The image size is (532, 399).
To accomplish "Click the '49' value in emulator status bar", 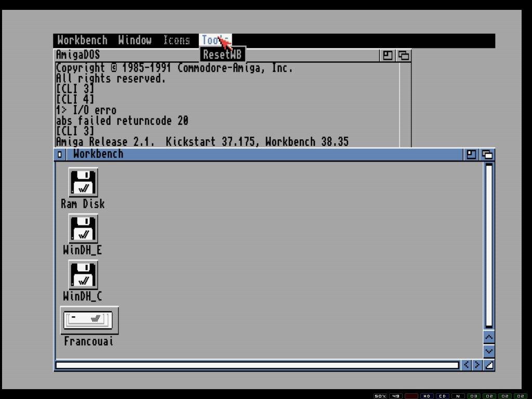I will coord(395,396).
